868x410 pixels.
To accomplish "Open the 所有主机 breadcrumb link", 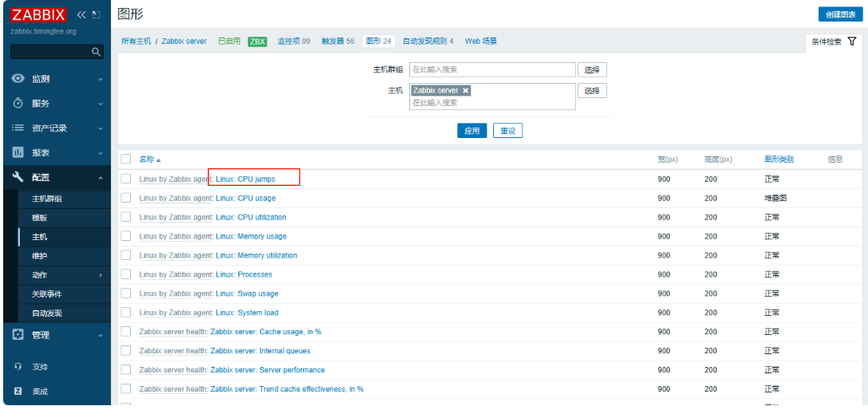I will pyautogui.click(x=136, y=41).
